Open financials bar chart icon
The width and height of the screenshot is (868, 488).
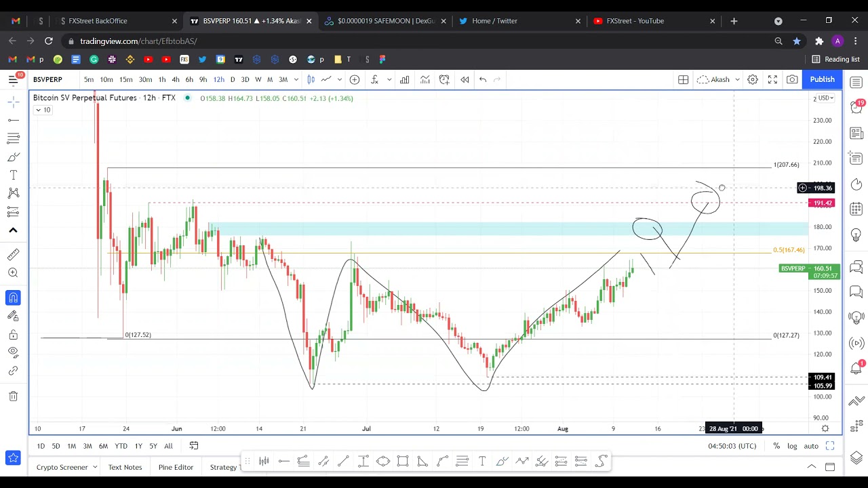[x=404, y=79]
